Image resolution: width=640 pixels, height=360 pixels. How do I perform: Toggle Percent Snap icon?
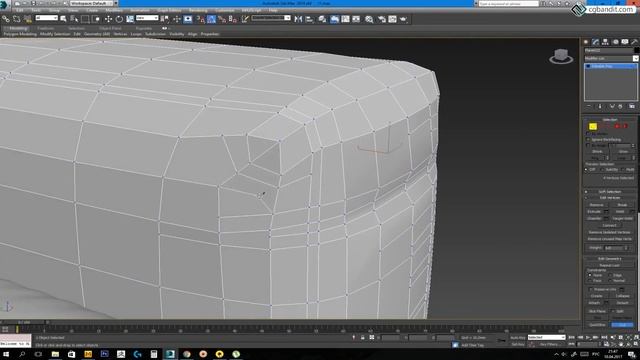tap(222, 19)
